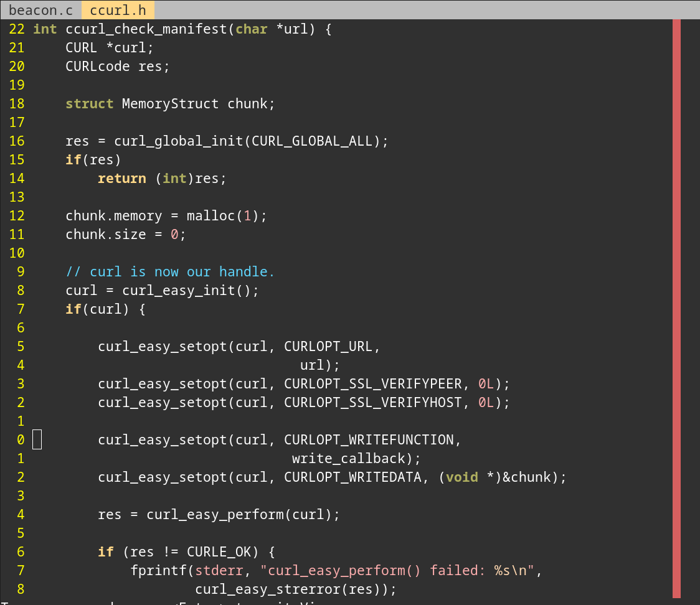The height and width of the screenshot is (605, 700).
Task: Select the ccurl.h tab
Action: click(118, 10)
